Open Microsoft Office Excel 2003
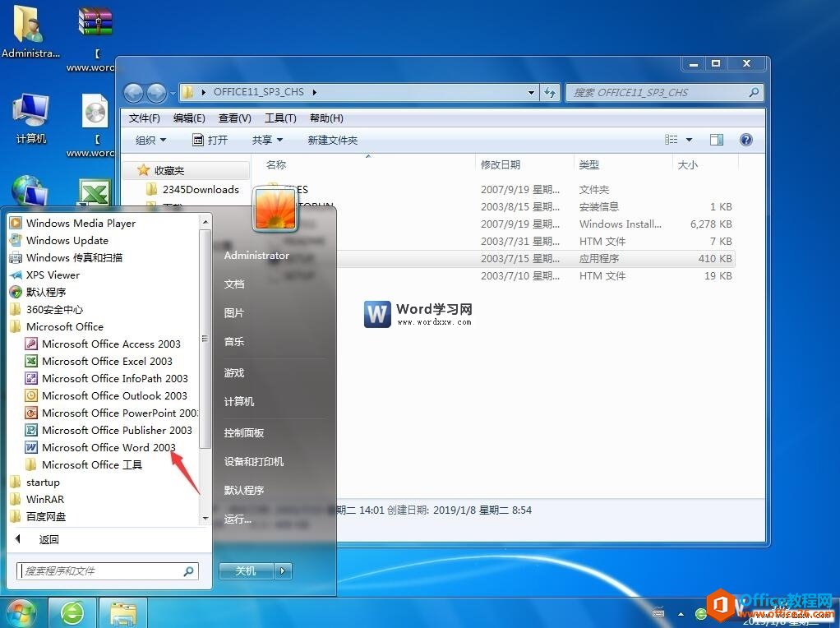 [105, 361]
